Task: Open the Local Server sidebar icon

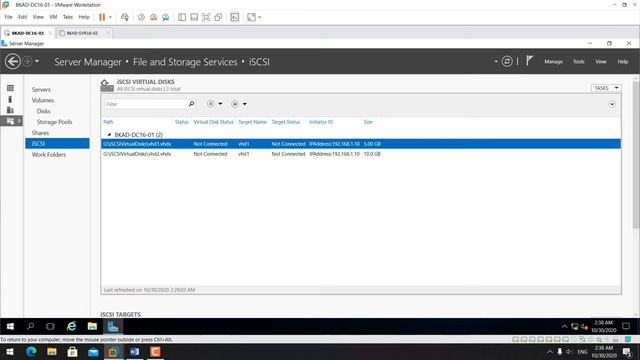Action: [x=10, y=99]
